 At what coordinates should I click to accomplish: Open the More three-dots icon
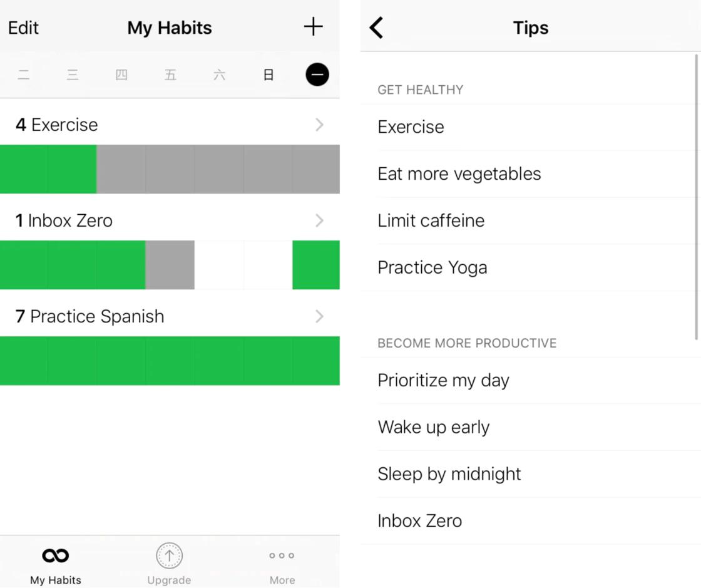[282, 555]
